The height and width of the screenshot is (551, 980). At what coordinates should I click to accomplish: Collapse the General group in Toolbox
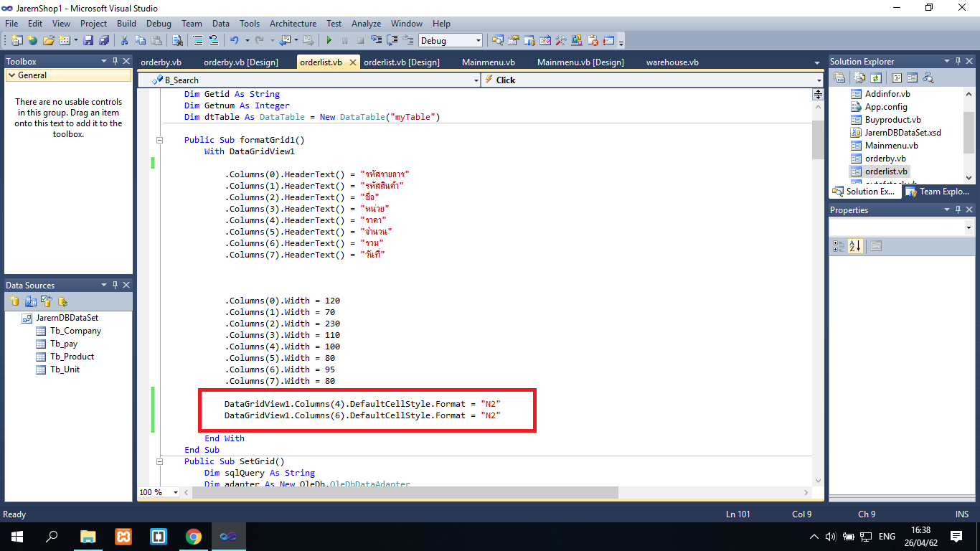tap(11, 75)
